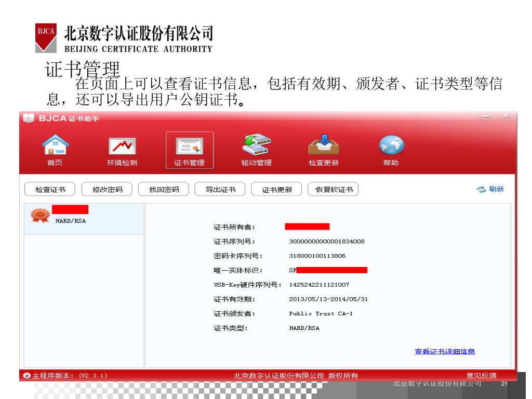The width and height of the screenshot is (532, 399).
Task: Click the 证书序列号 label
Action: pos(234,241)
